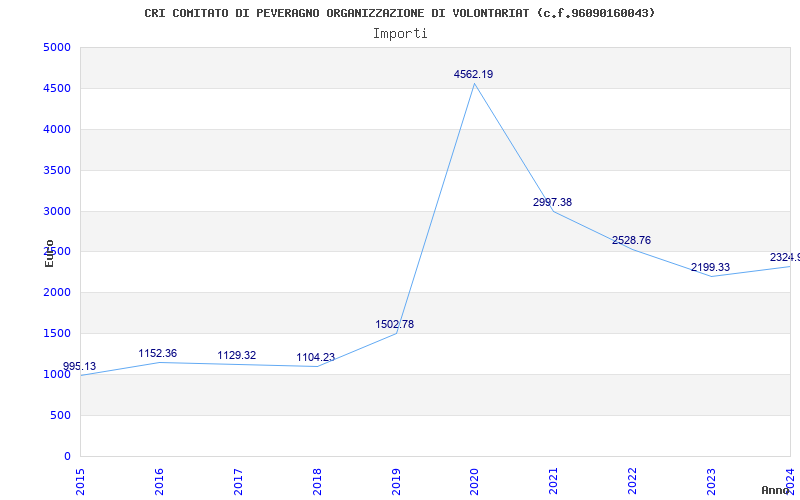The image size is (800, 500).
Task: Click the 5000 y-axis tick label
Action: point(57,47)
